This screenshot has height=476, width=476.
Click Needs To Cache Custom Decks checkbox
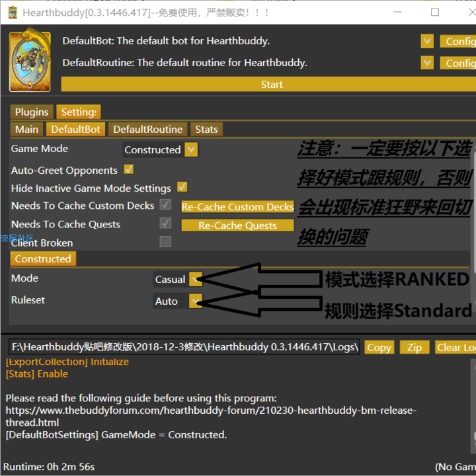tap(165, 204)
